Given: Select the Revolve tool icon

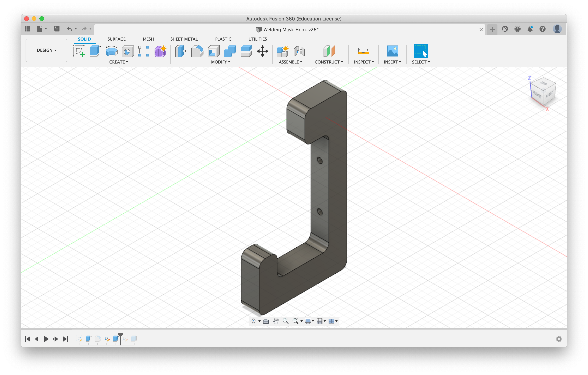Looking at the screenshot, I should tap(112, 51).
